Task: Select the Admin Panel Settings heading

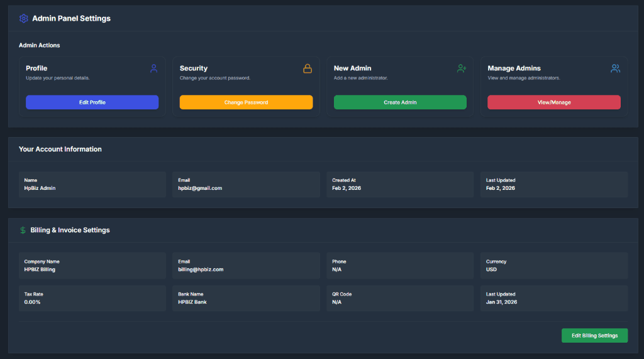Action: click(72, 18)
